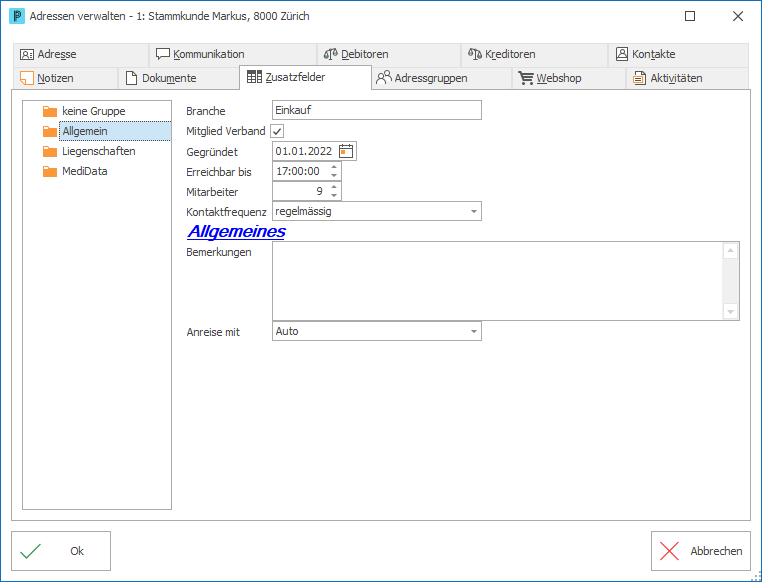The width and height of the screenshot is (762, 582).
Task: Click the person icon beside Kontakte
Action: 622,54
